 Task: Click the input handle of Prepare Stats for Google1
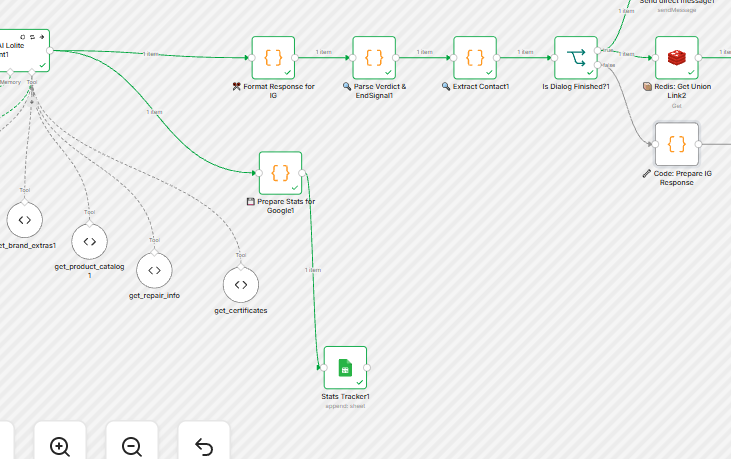259,173
